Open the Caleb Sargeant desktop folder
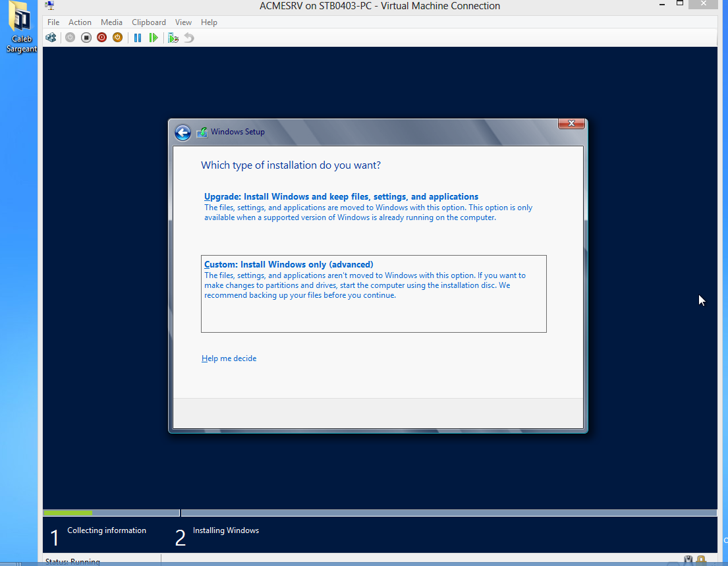 [x=21, y=27]
